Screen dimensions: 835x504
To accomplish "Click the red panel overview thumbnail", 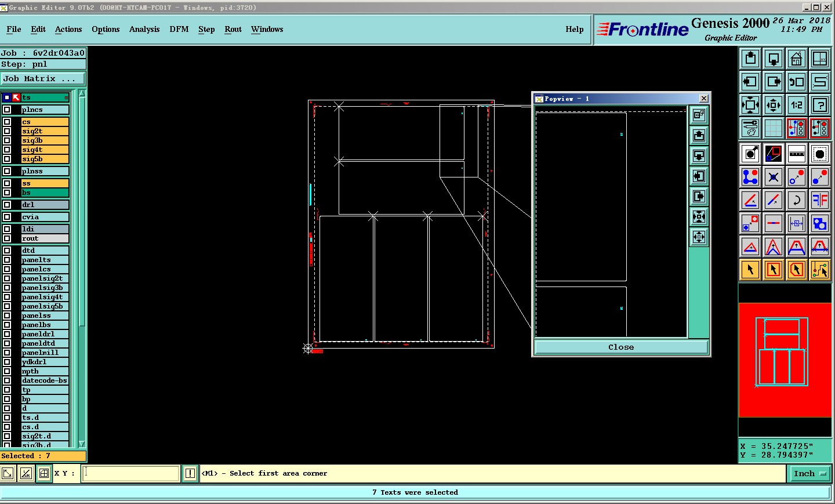I will click(x=785, y=360).
